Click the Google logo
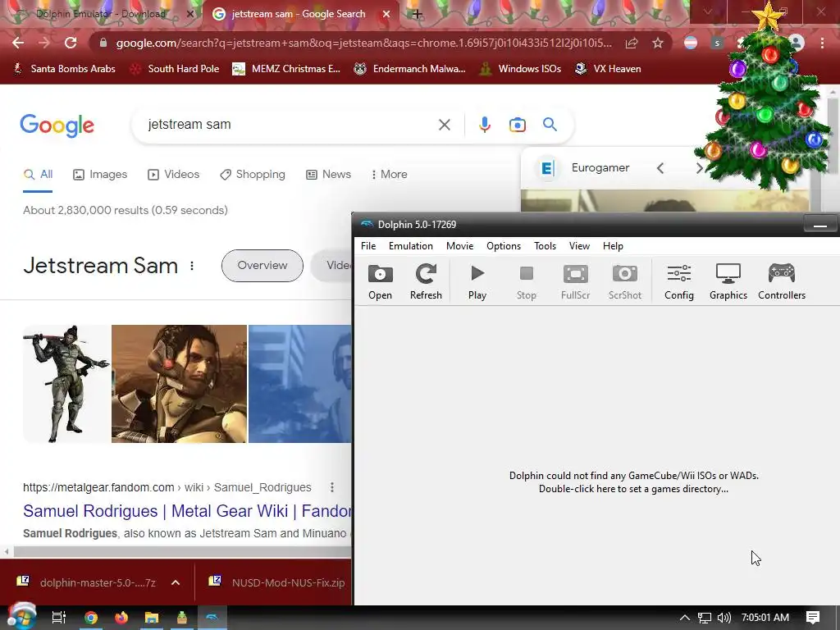 (57, 126)
